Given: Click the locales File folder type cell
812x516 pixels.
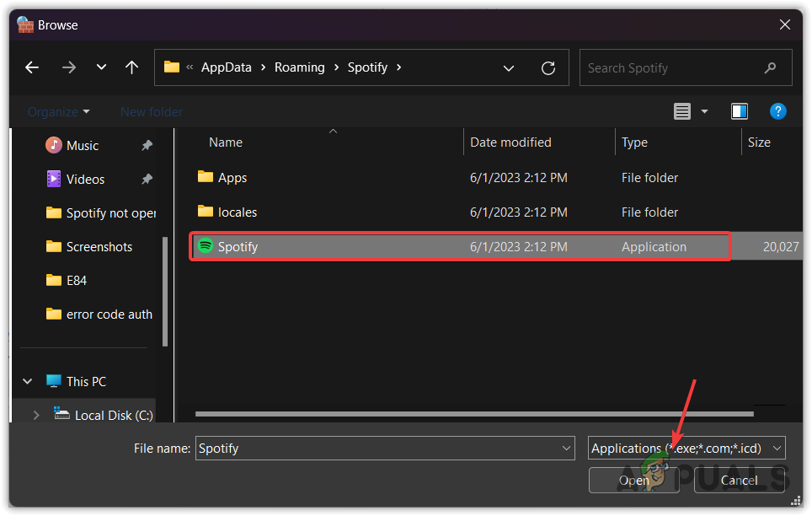Looking at the screenshot, I should tap(649, 212).
